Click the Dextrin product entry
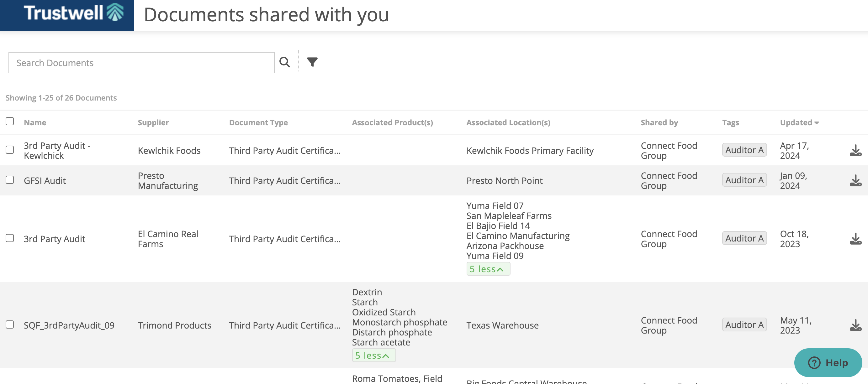The height and width of the screenshot is (384, 868). [x=367, y=292]
